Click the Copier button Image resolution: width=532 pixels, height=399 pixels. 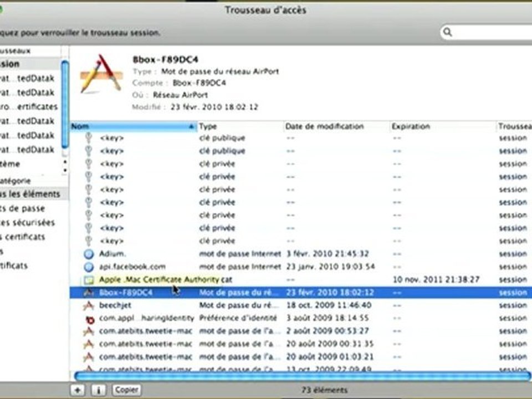(x=126, y=390)
